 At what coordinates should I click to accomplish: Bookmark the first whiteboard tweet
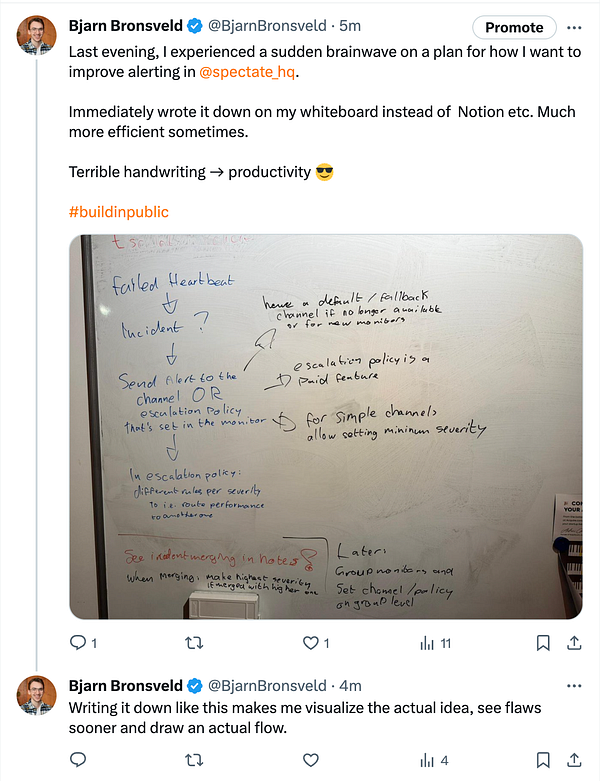point(543,643)
